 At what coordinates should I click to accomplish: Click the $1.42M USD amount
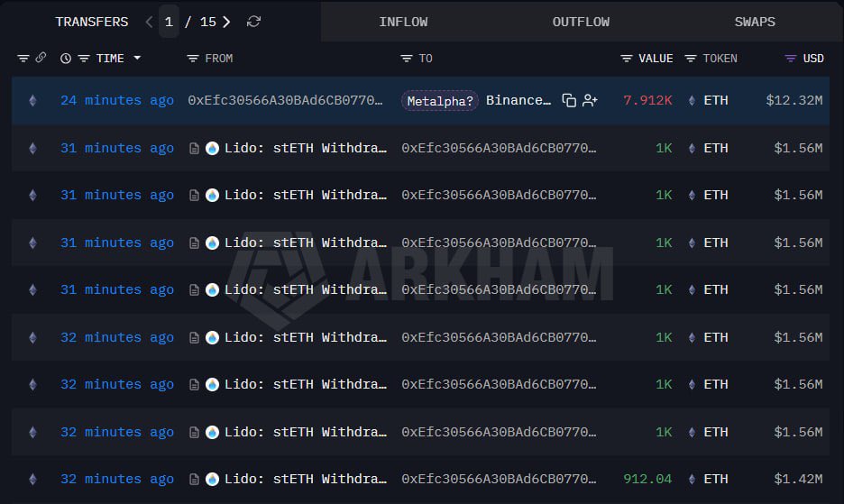(x=798, y=480)
